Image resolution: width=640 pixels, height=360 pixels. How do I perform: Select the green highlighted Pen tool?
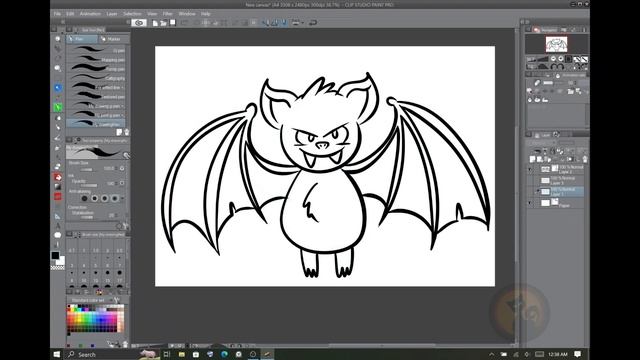pyautogui.click(x=58, y=107)
